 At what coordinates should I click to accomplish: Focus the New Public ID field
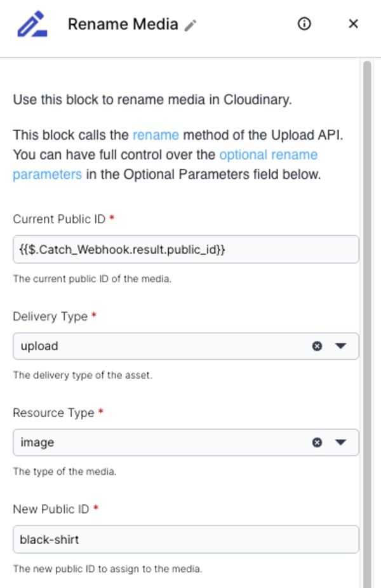[x=186, y=539]
